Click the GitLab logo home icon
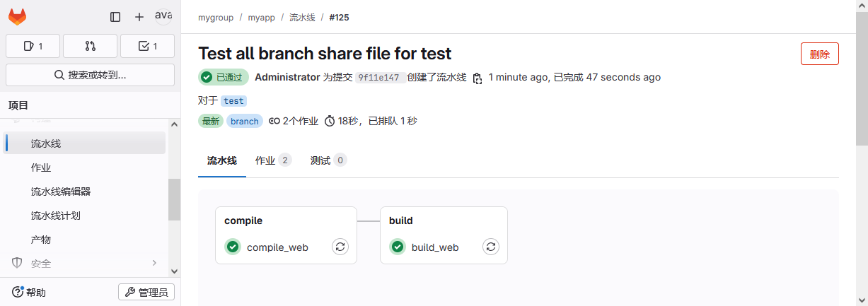Screen dimensions: 868x306 tap(18, 17)
